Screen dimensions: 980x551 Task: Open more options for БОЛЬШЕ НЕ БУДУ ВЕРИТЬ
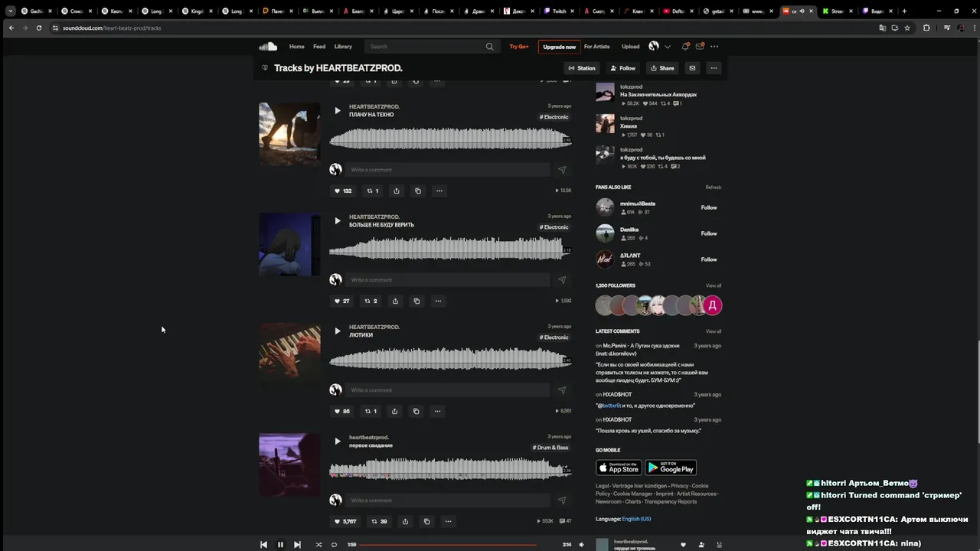[438, 301]
